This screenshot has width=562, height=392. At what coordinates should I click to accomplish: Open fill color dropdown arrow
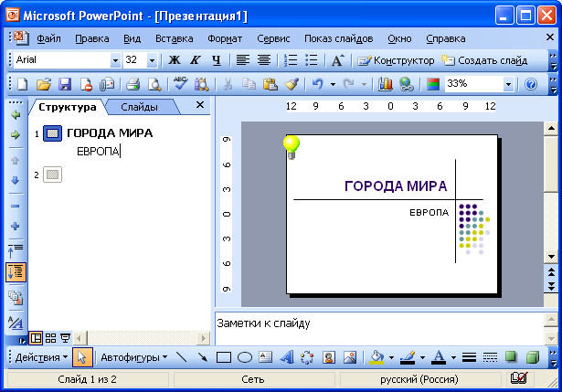tap(391, 357)
